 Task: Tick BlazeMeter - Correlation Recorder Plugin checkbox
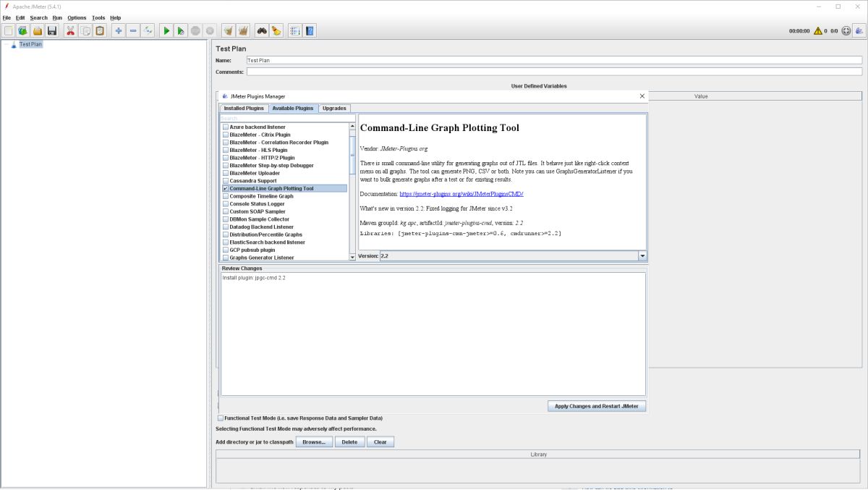point(226,143)
